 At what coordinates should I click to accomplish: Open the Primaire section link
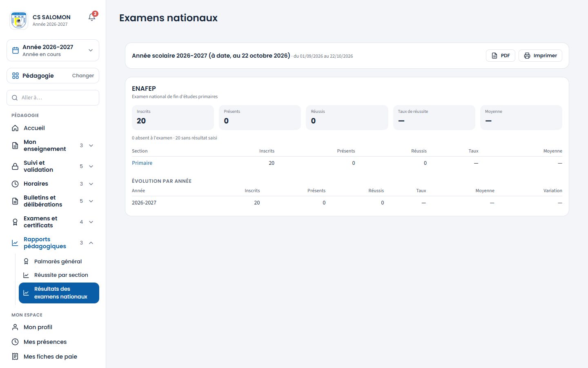(x=142, y=163)
